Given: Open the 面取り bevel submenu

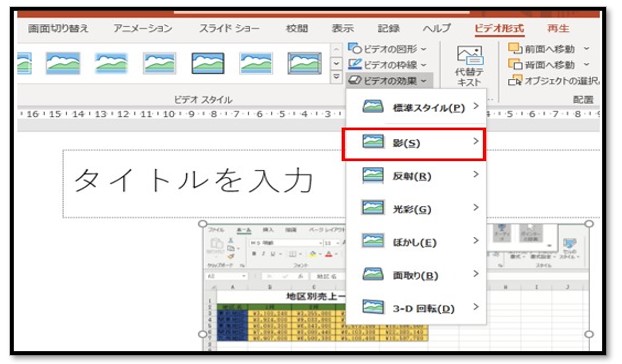Looking at the screenshot, I should pos(416,275).
